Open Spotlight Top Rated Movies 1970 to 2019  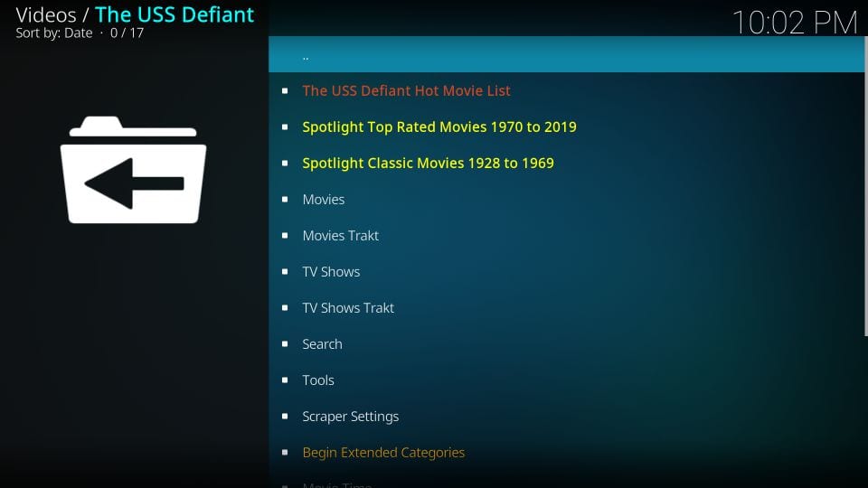439,127
